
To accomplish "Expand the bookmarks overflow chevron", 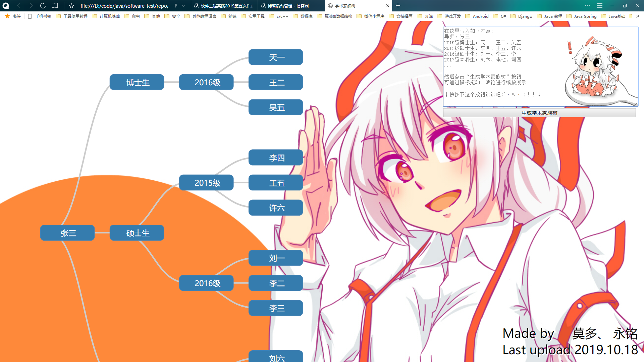I will pos(638,16).
